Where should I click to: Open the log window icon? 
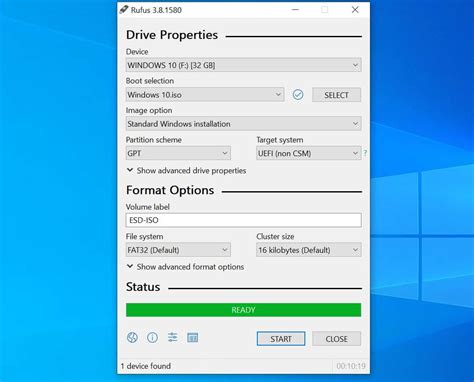tap(193, 338)
